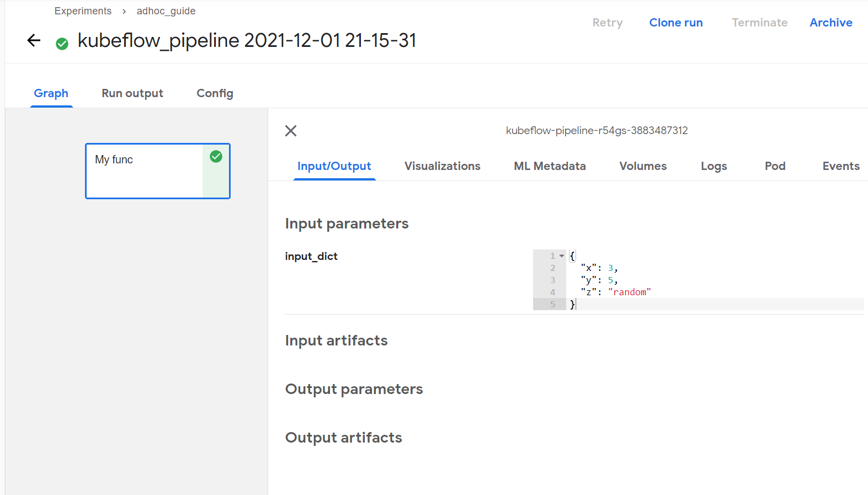Go to Experiments breadcrumb link
Screen dimensions: 868x495
(x=83, y=11)
